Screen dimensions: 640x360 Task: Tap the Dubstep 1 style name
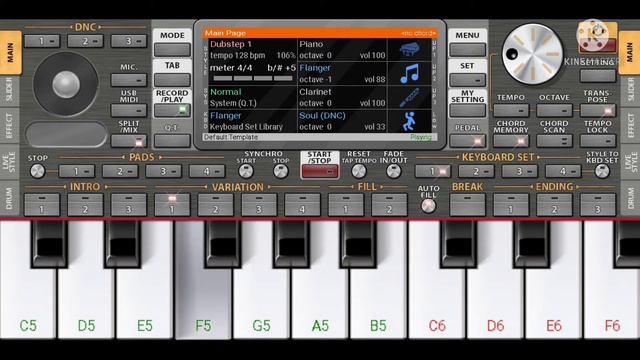(231, 44)
